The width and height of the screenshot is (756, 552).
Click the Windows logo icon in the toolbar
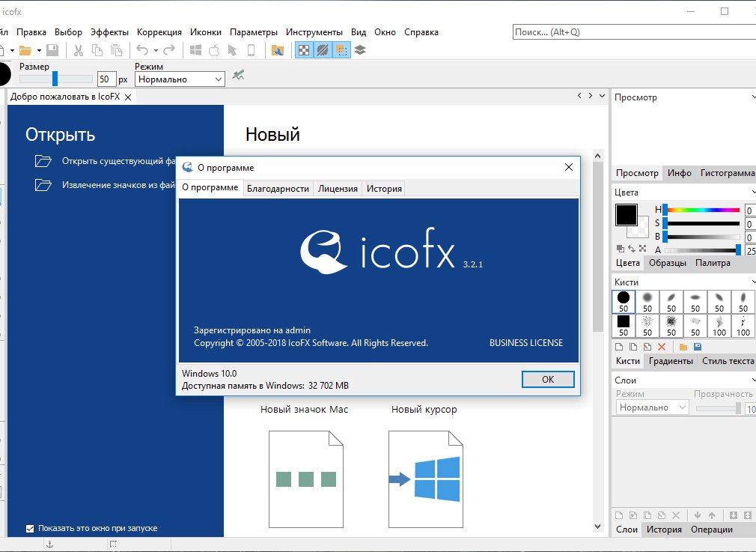click(x=196, y=50)
